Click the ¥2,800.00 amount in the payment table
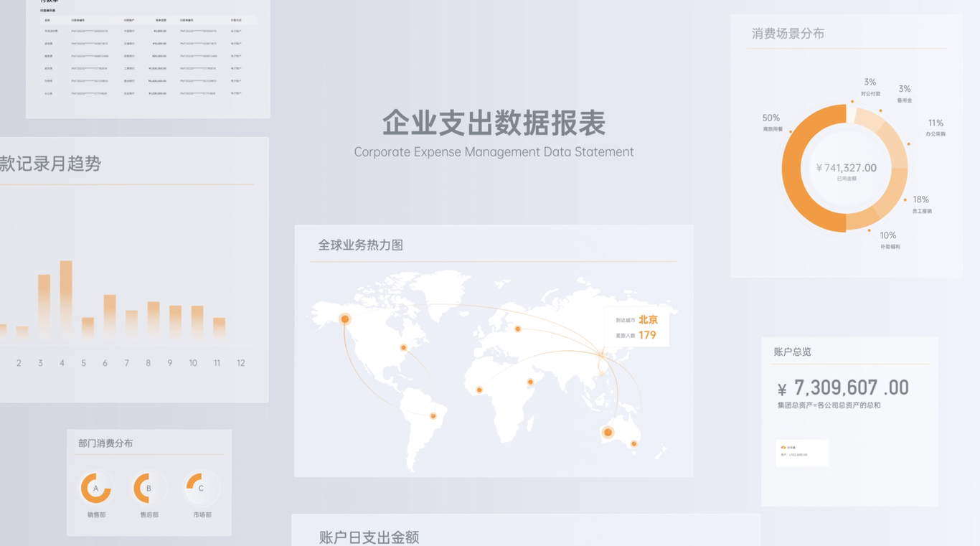 160,31
